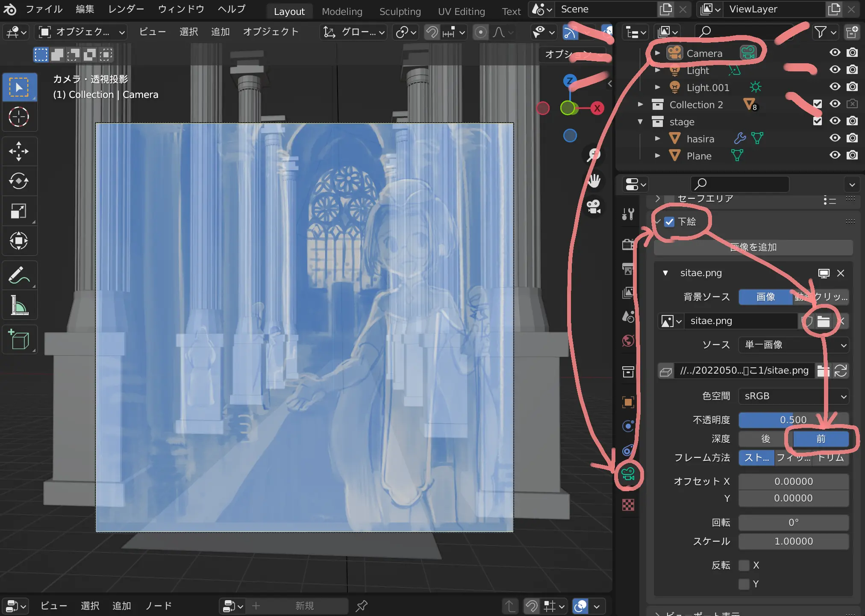
Task: Toggle camera view viewport icon
Action: pos(594,207)
